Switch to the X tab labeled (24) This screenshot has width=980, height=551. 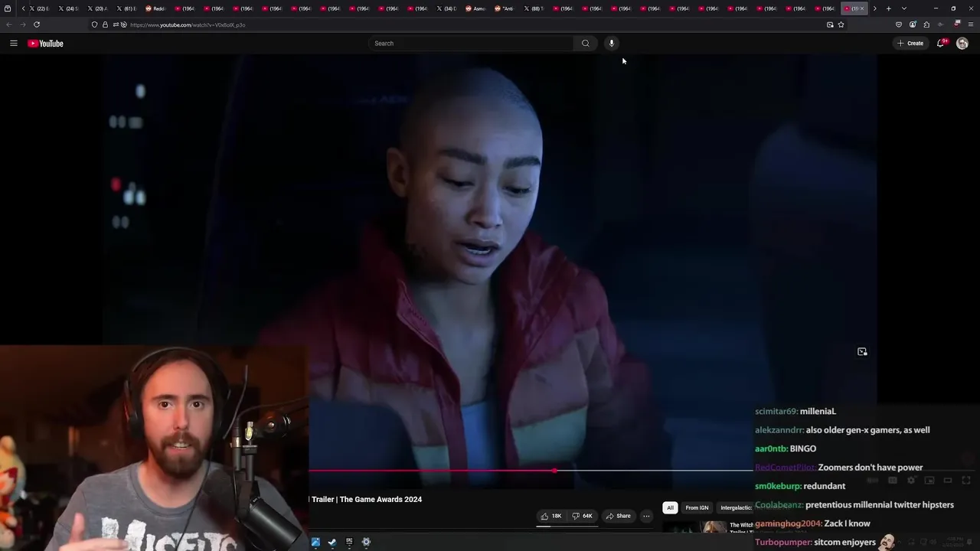[68, 8]
